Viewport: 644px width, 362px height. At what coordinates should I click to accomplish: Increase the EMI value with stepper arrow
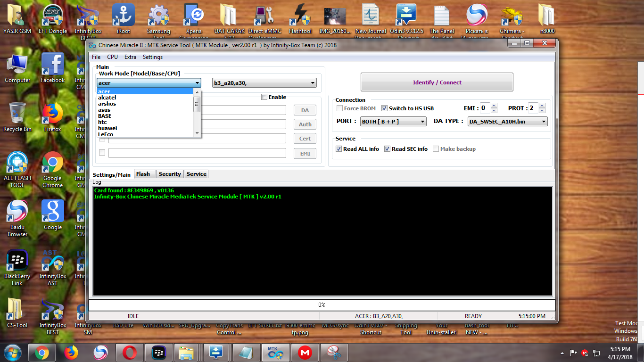click(494, 106)
